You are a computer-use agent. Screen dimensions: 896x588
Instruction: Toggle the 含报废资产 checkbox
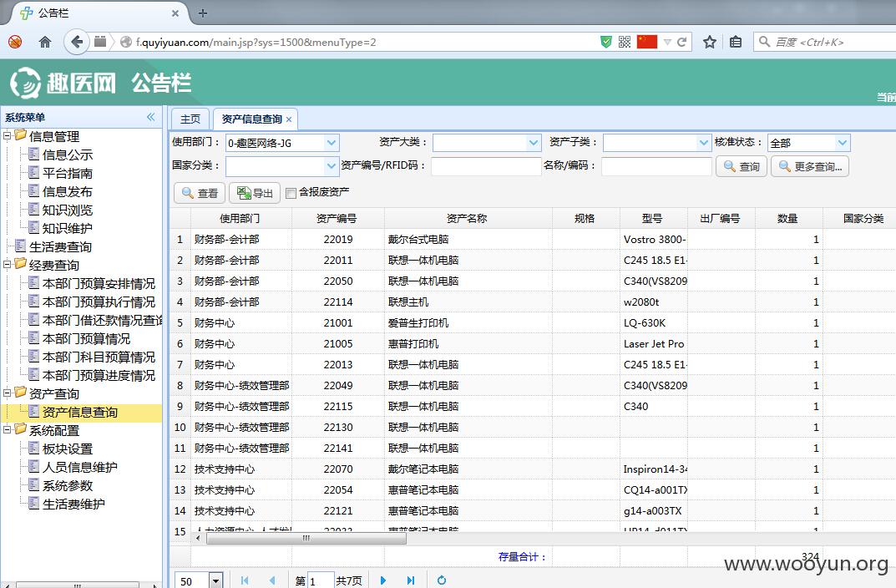[x=291, y=193]
